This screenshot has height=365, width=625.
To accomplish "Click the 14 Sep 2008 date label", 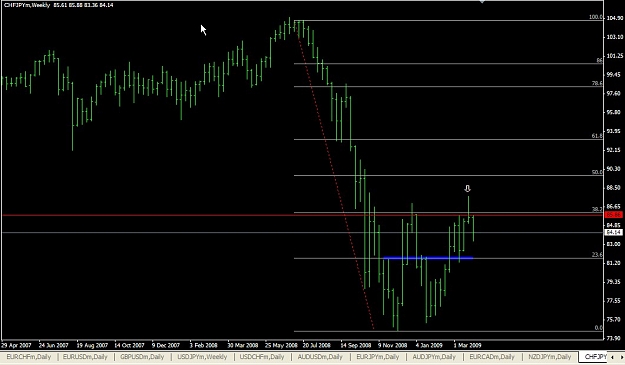I will point(356,345).
